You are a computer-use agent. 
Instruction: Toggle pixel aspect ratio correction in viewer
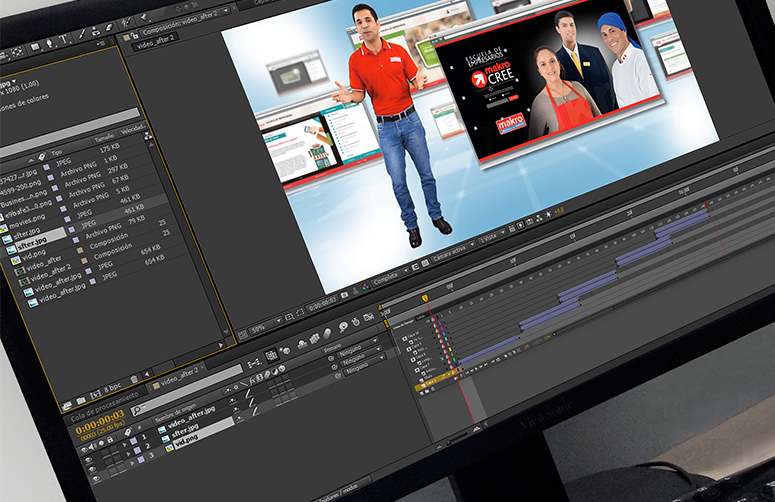click(511, 229)
